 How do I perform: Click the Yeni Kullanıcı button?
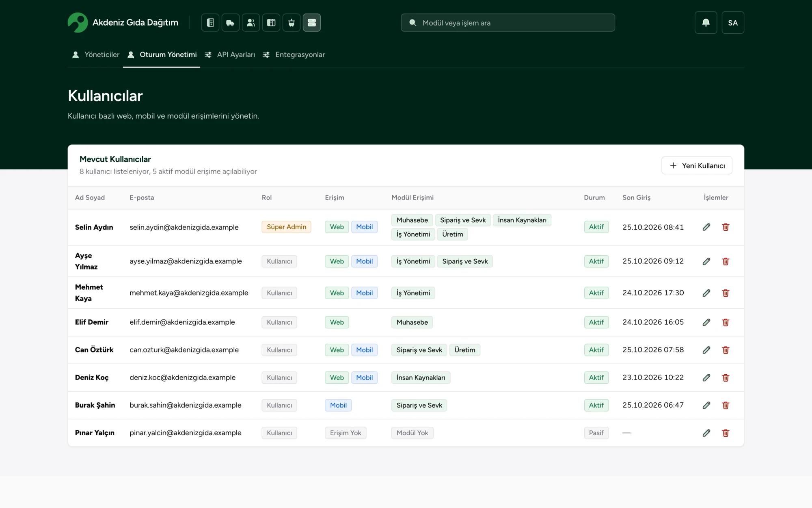697,165
